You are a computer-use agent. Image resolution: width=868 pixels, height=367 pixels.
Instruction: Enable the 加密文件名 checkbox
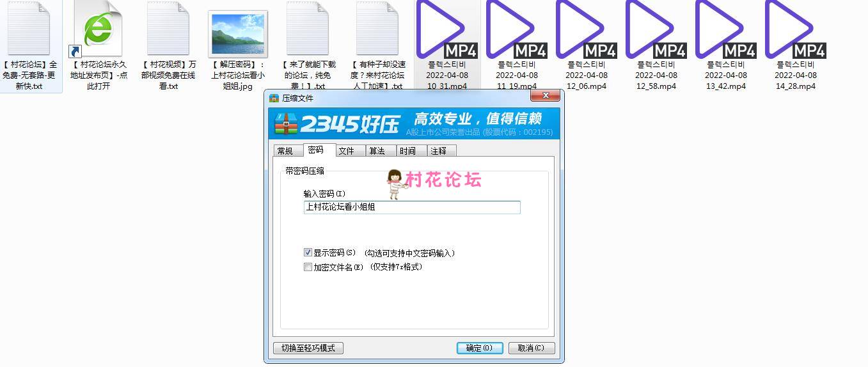click(x=308, y=267)
